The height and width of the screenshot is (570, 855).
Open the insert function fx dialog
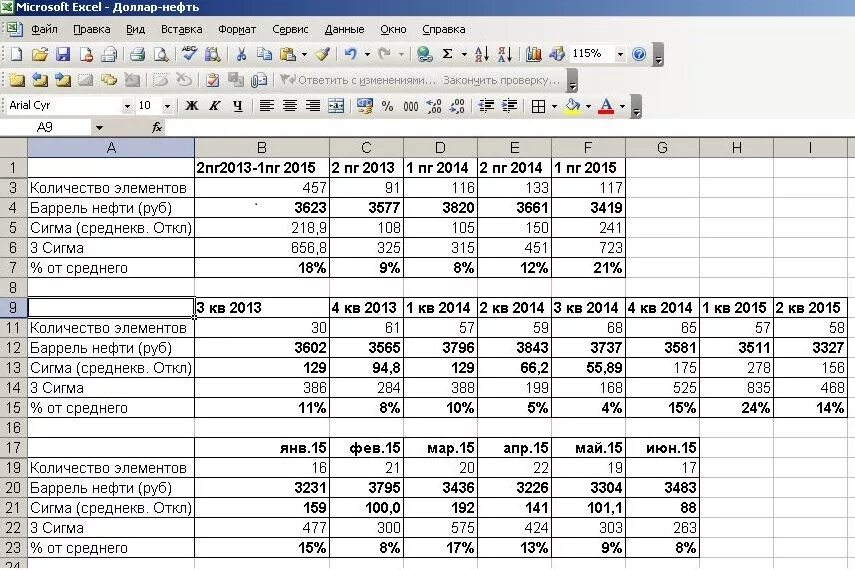[x=157, y=127]
